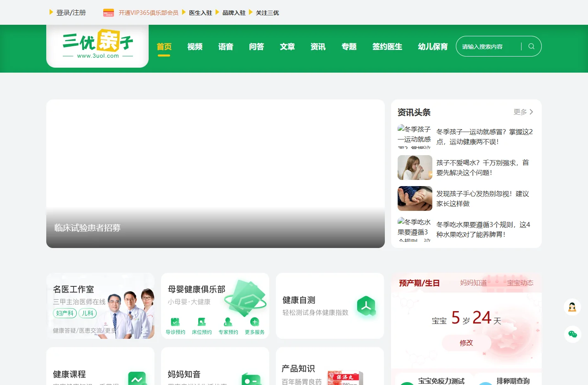This screenshot has width=588, height=385.
Task: Click the 冬季孩子 broken image thumbnail
Action: coord(415,137)
